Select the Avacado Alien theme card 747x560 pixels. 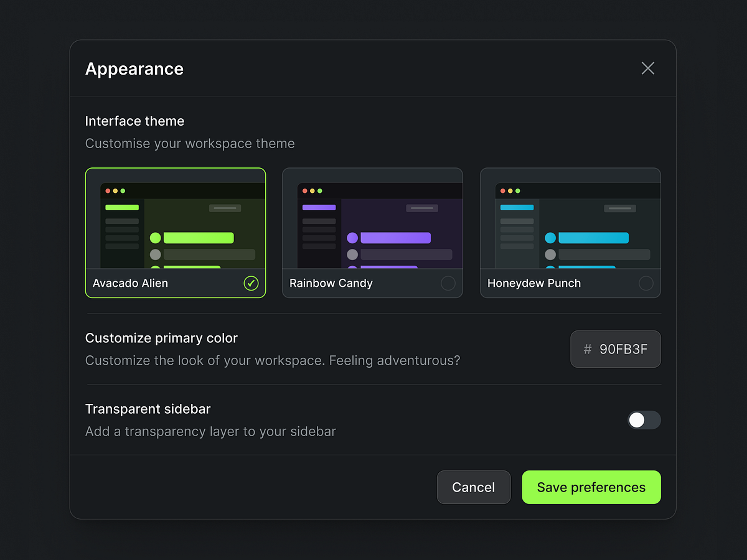pyautogui.click(x=176, y=233)
